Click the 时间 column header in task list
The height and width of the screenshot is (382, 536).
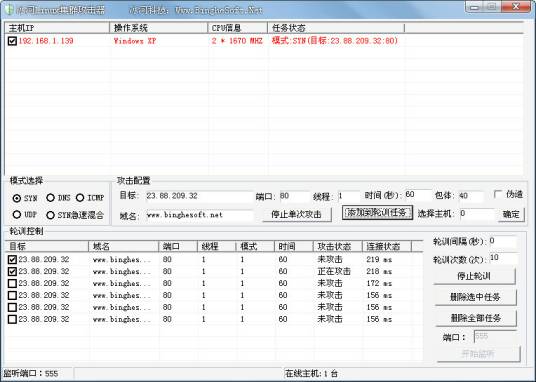(x=294, y=246)
